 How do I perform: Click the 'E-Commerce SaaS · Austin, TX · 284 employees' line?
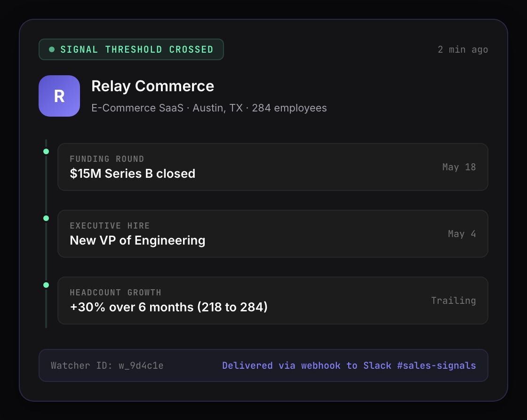209,108
